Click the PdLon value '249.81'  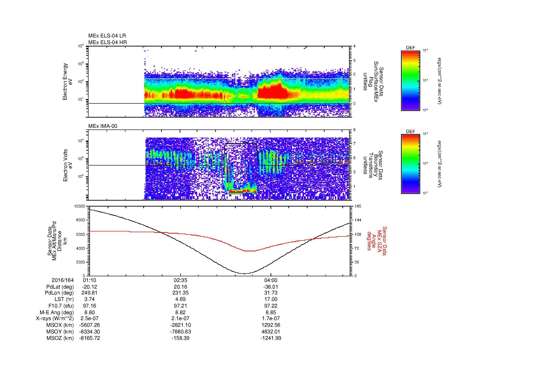90,293
